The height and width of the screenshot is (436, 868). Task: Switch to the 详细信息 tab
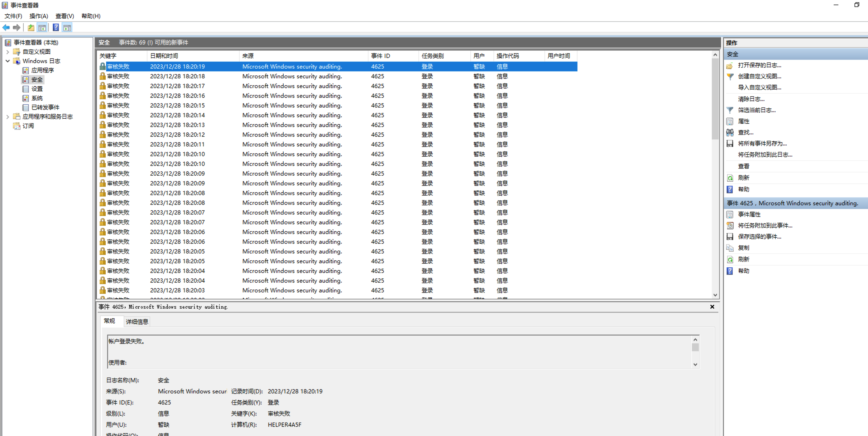(137, 322)
